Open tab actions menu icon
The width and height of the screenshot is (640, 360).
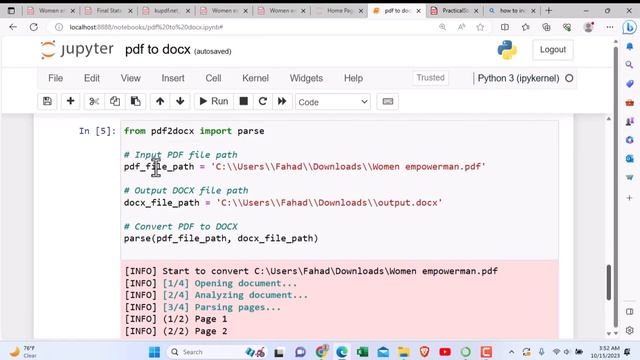[x=11, y=11]
